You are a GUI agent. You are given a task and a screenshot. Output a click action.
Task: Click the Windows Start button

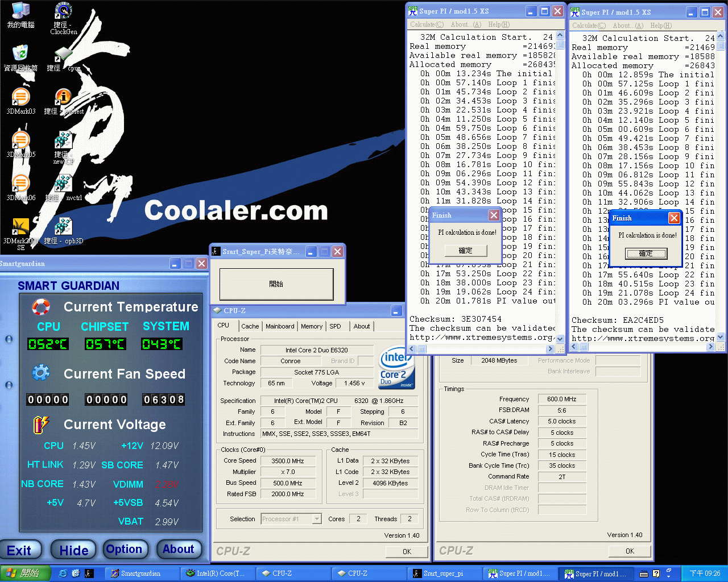(x=26, y=573)
